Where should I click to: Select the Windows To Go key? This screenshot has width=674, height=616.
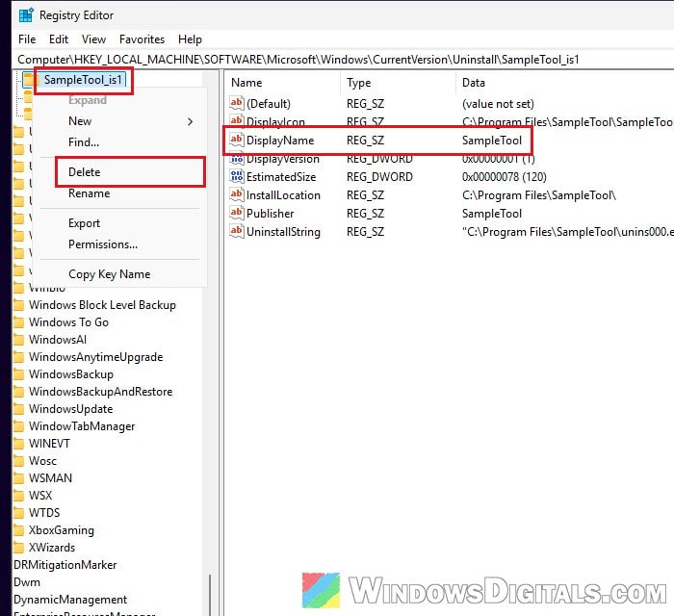tap(68, 322)
